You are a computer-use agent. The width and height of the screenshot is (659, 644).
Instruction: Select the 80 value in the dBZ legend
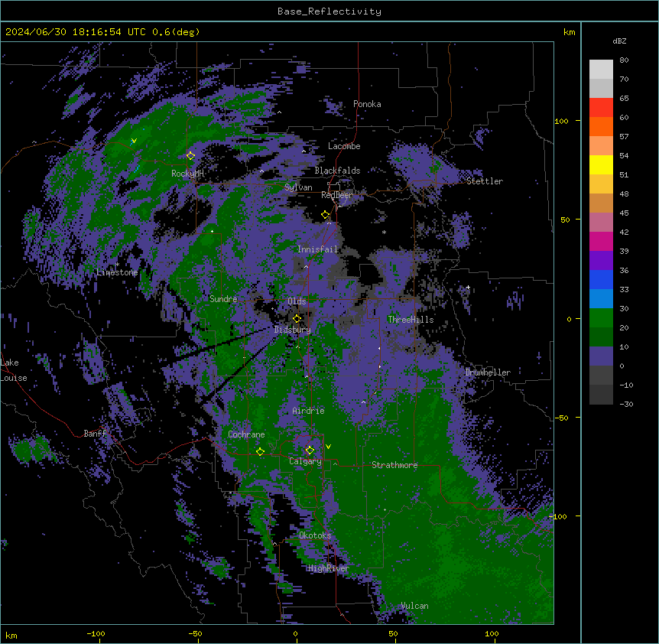[624, 60]
